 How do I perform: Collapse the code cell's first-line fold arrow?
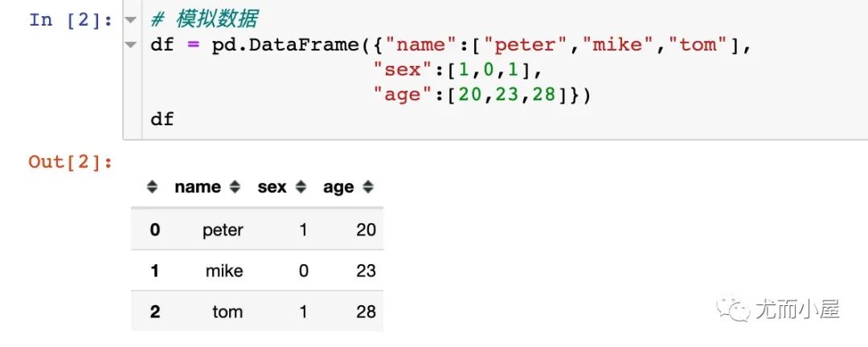point(131,20)
